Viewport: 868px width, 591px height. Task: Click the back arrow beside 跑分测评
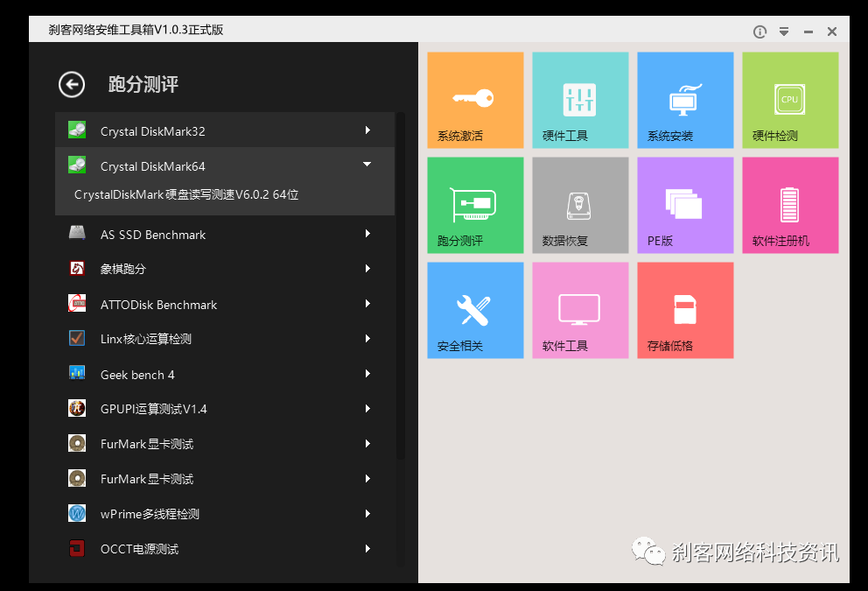pos(72,85)
